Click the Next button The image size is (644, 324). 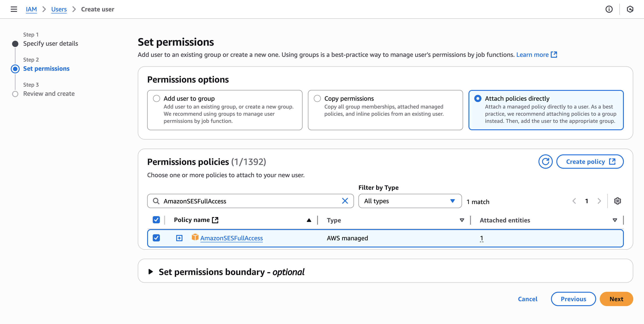click(616, 299)
